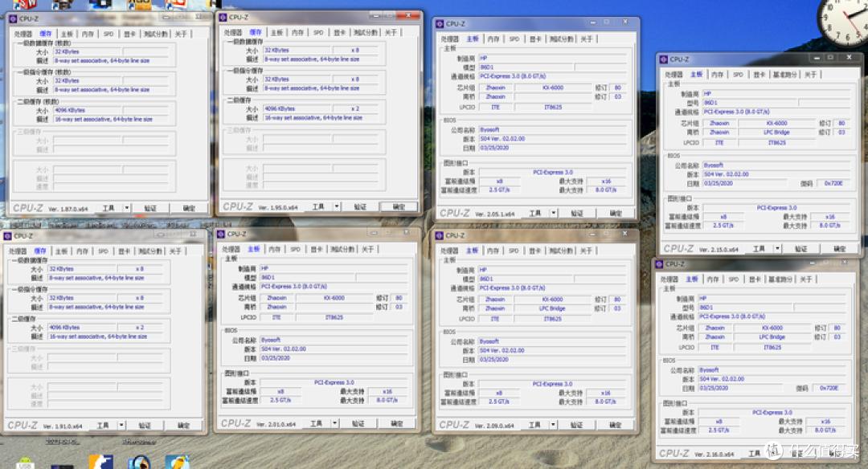Image resolution: width=868 pixels, height=469 pixels.
Task: Click 工具 button in CPU-Z 2.16.0 window
Action: (x=755, y=453)
